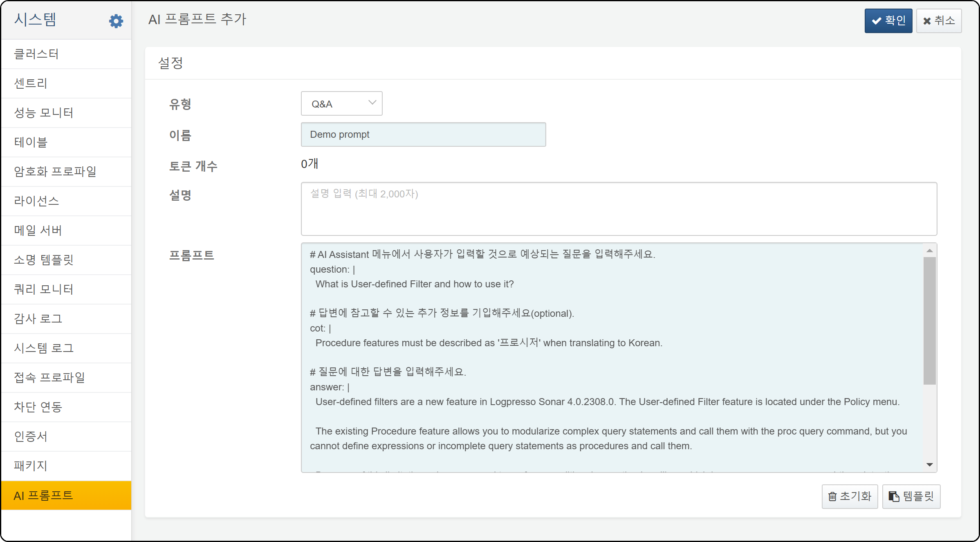Click the 설명 description textarea
The height and width of the screenshot is (542, 980).
[619, 209]
